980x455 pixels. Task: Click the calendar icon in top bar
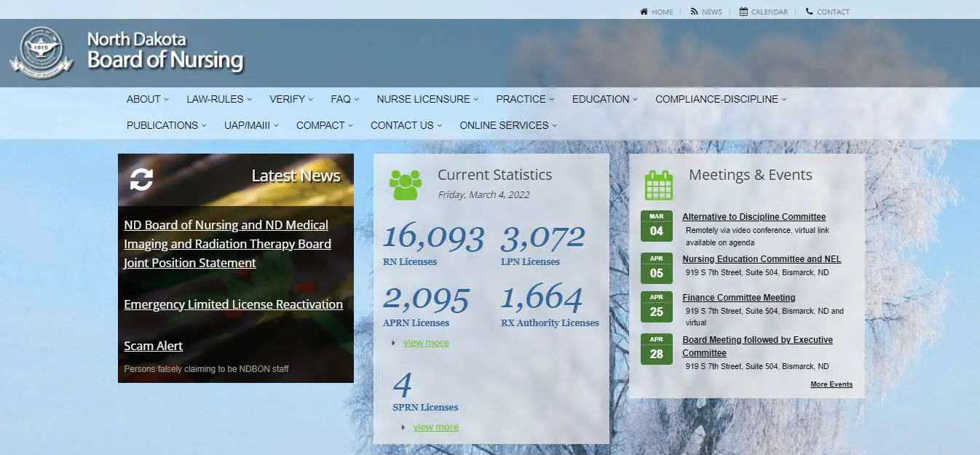(743, 12)
